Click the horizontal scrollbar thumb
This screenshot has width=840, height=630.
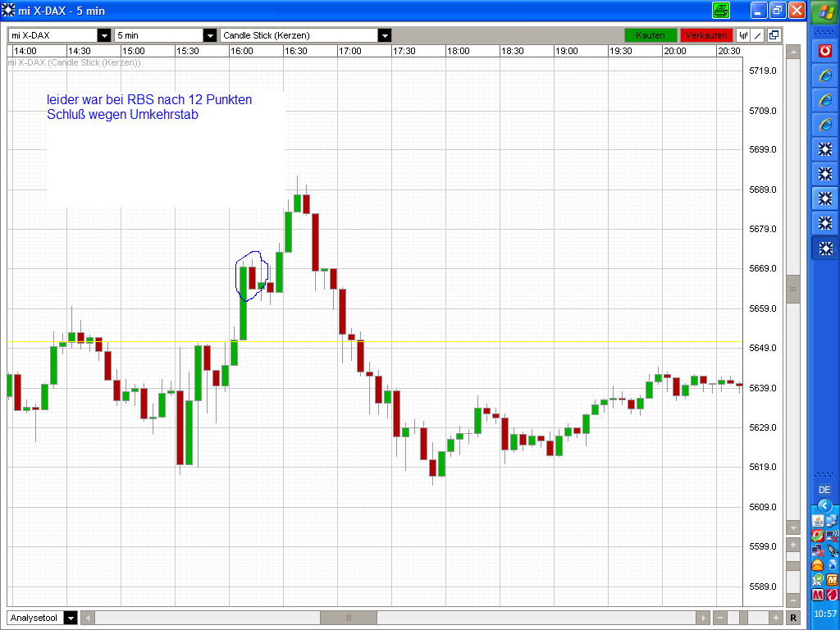click(349, 618)
